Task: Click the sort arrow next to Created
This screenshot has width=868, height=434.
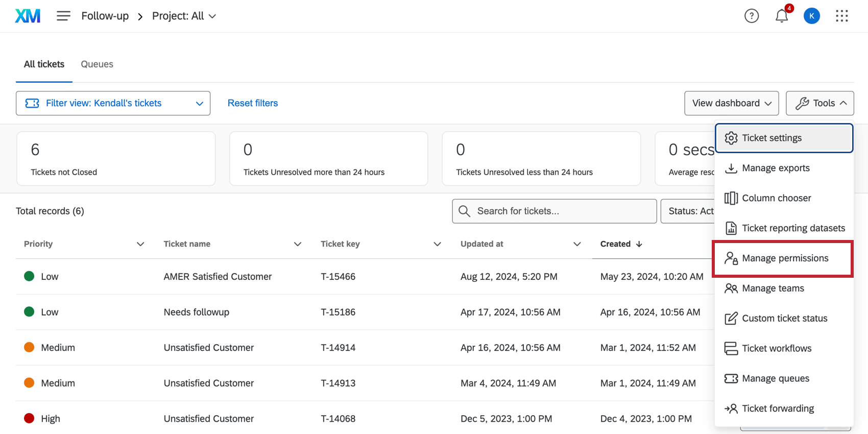Action: pos(639,244)
